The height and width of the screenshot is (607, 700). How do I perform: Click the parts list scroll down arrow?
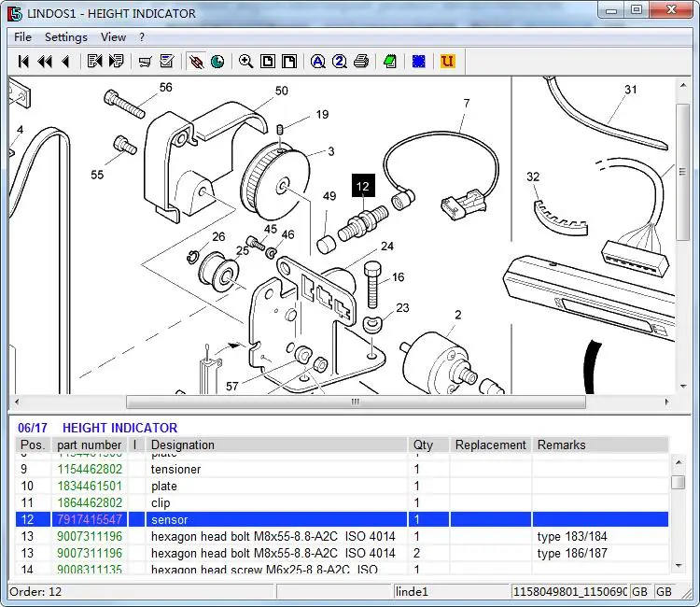pyautogui.click(x=679, y=565)
